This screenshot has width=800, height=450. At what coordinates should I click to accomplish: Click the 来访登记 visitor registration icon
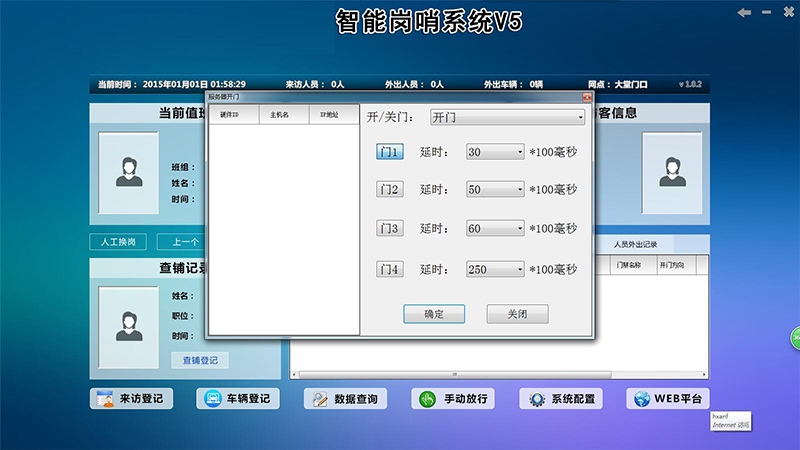click(x=104, y=399)
